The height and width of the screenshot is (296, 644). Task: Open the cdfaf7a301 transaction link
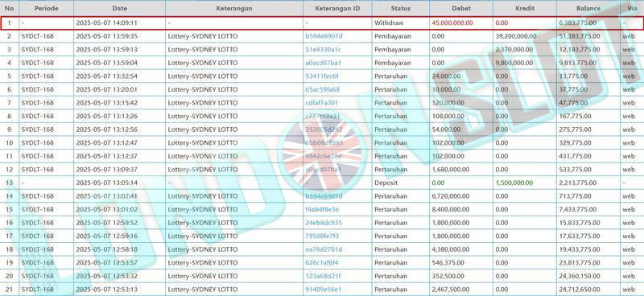pos(321,103)
